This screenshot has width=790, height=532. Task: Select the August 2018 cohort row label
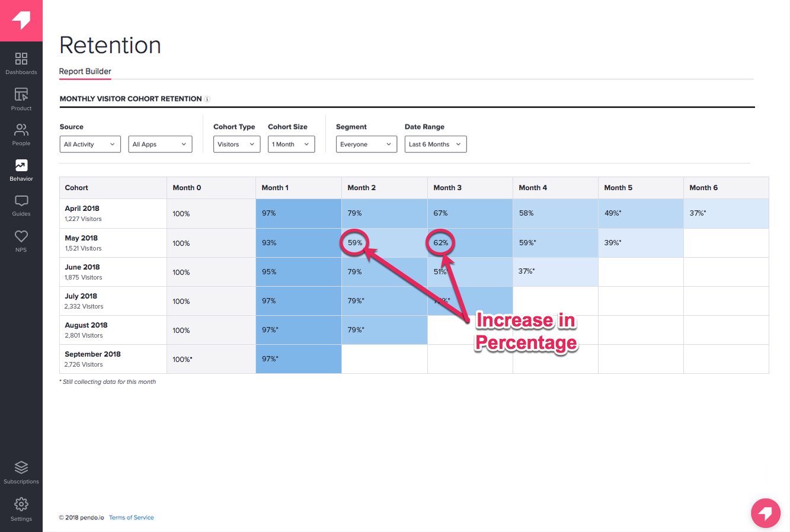tap(86, 325)
